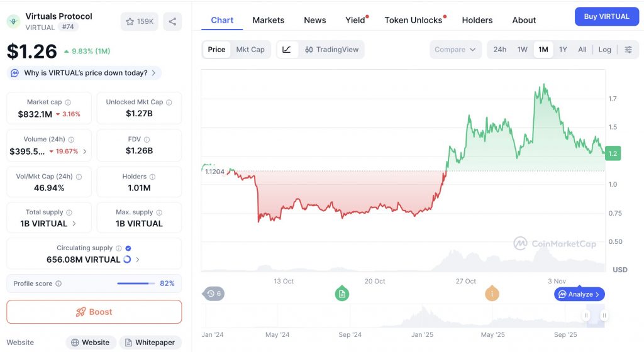This screenshot has width=644, height=352.
Task: Select Price chart mode
Action: click(216, 50)
